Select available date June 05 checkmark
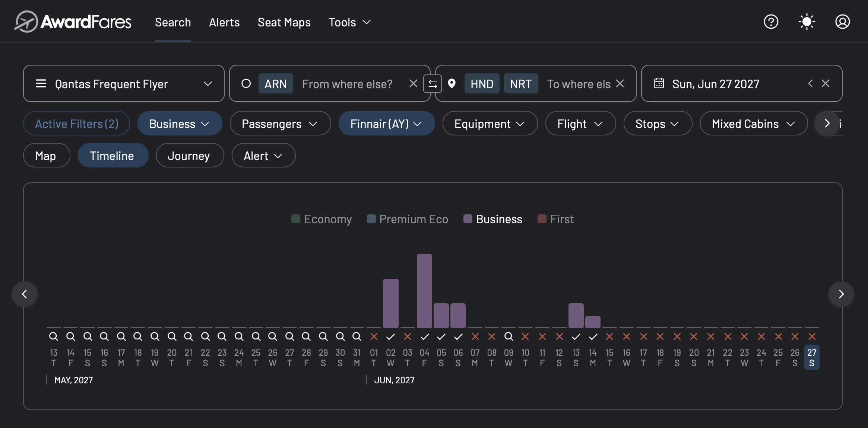The width and height of the screenshot is (868, 428). [441, 336]
